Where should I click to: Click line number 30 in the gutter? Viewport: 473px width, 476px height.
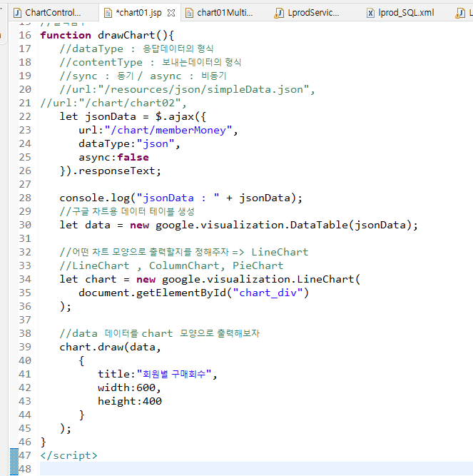25,225
